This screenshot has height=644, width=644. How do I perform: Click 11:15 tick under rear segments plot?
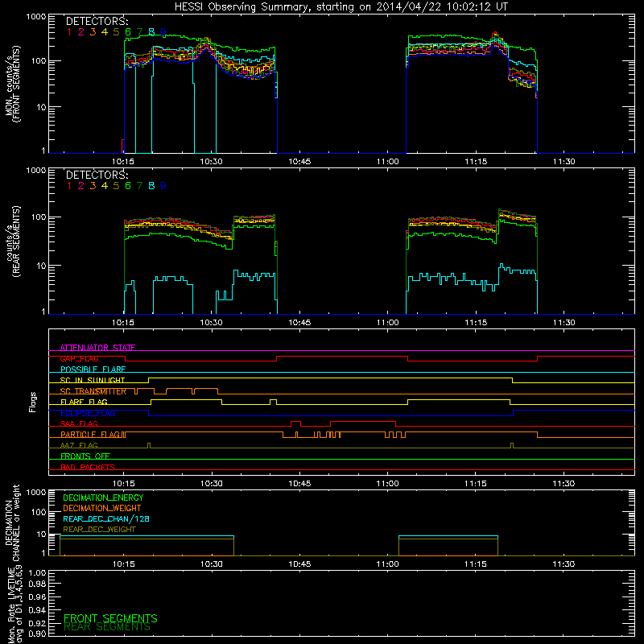click(476, 323)
